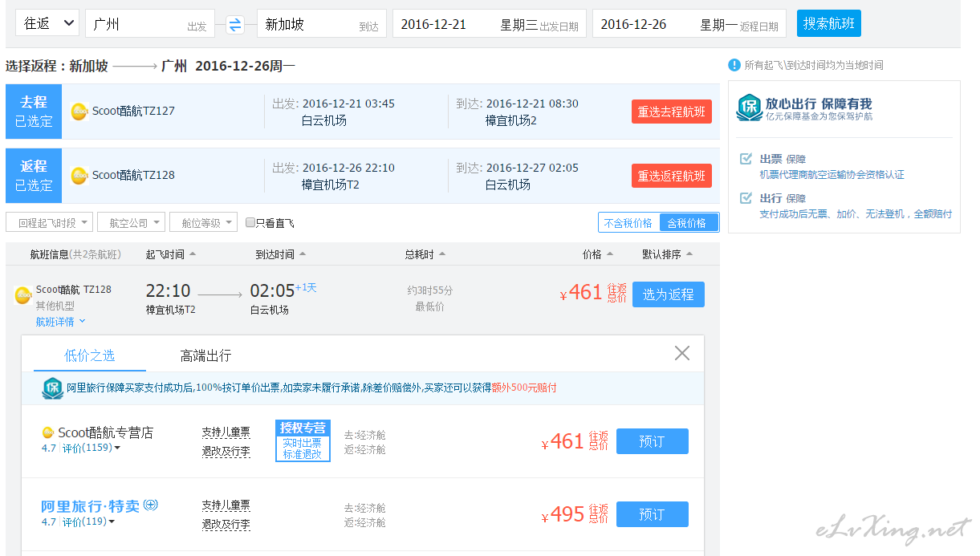The image size is (980, 556).
Task: Click the shield 保 logo in guarantee panel
Action: [x=749, y=108]
